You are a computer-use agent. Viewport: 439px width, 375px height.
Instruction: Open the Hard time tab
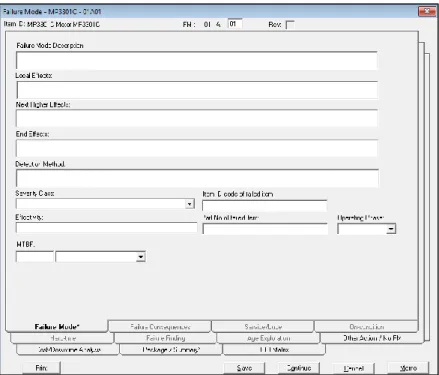pos(63,338)
